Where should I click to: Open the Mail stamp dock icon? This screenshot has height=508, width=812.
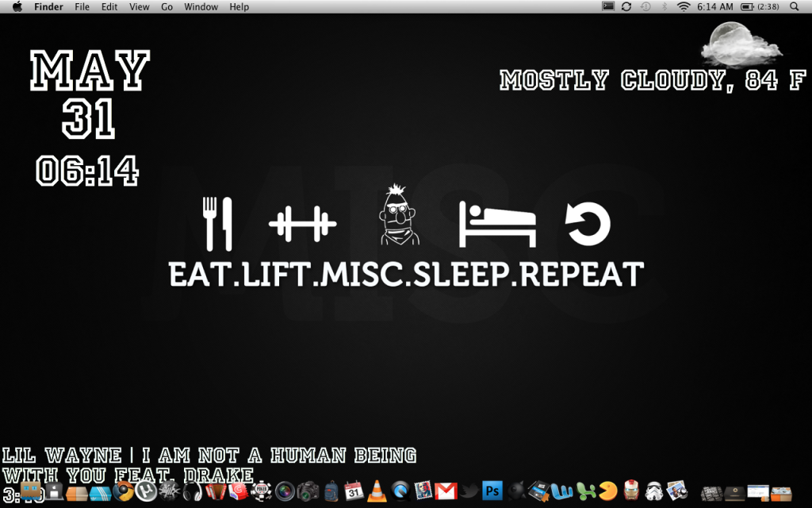423,490
